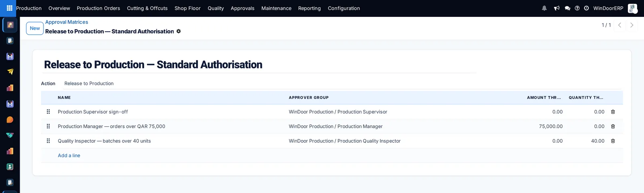Viewport: 644px width, 193px height.
Task: Open the orange blob sidebar app
Action: [10, 119]
